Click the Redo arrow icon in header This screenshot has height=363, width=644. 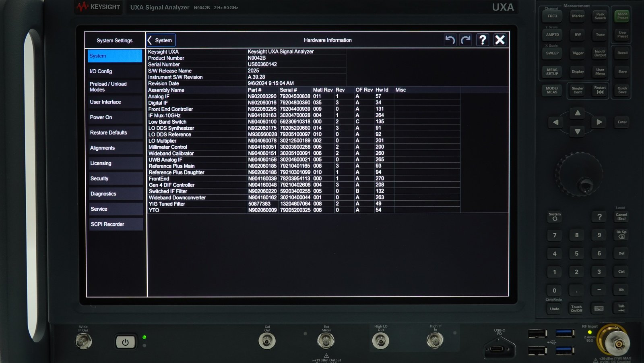pyautogui.click(x=466, y=40)
